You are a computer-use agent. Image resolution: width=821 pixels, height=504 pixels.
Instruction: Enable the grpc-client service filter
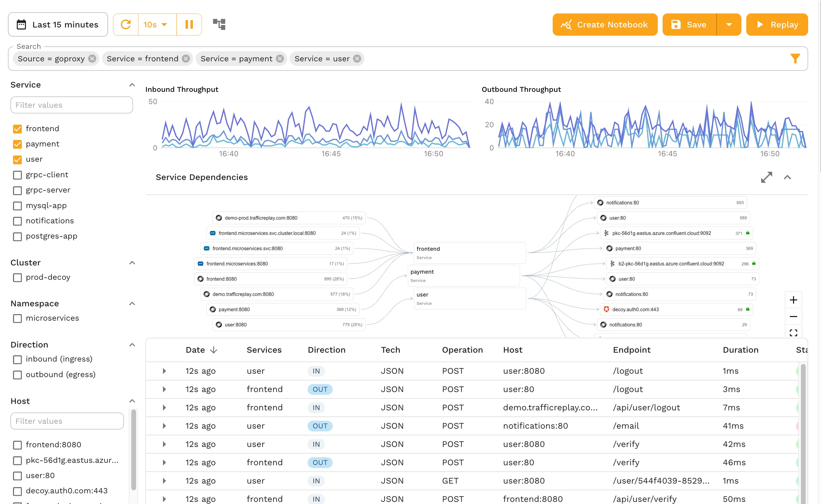coord(17,175)
